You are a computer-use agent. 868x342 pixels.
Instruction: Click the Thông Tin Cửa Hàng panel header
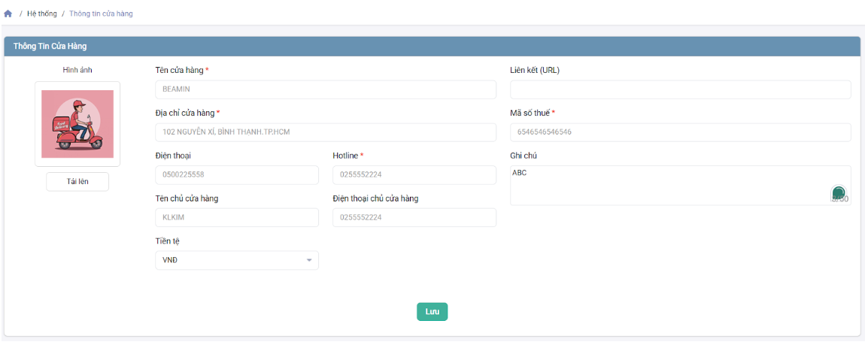(50, 47)
